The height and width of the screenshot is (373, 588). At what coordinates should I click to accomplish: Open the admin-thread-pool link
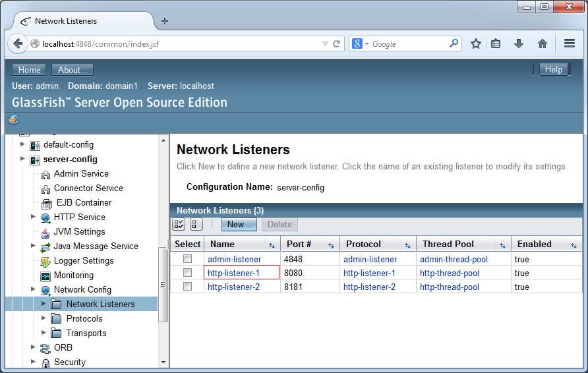tap(454, 259)
